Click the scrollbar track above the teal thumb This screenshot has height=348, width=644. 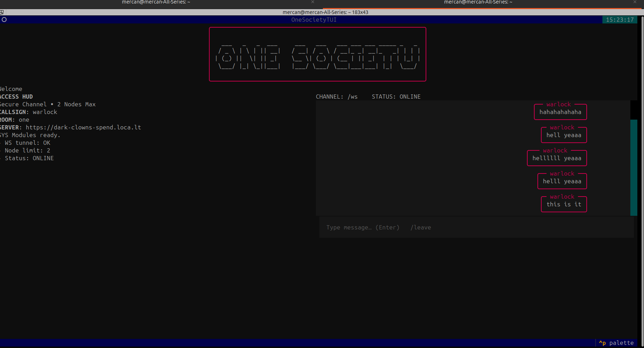[x=634, y=110]
